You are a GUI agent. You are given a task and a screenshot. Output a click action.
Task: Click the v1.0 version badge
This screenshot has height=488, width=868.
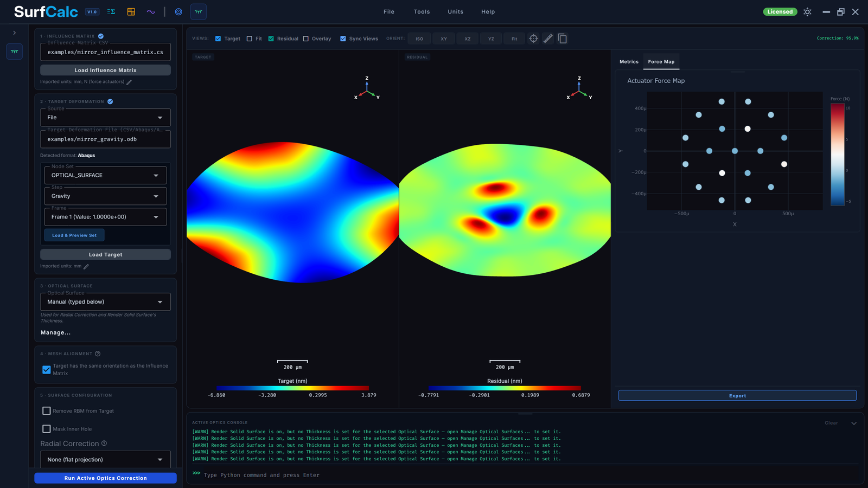(x=92, y=12)
